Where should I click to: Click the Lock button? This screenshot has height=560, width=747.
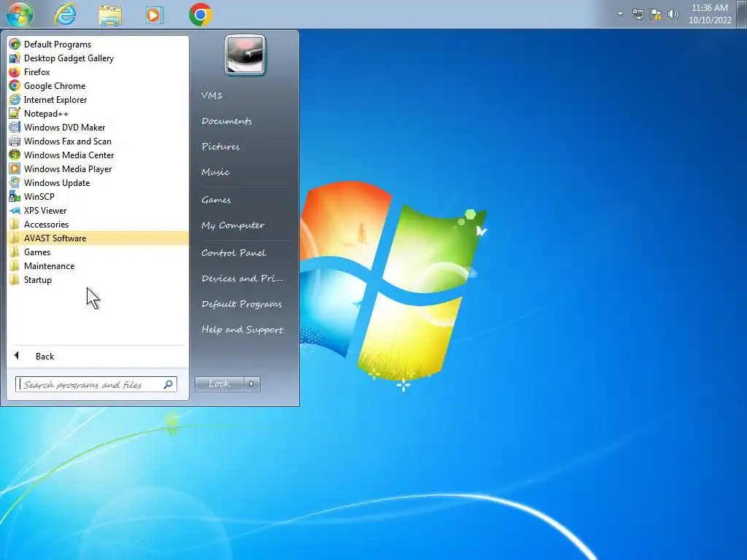coord(219,384)
